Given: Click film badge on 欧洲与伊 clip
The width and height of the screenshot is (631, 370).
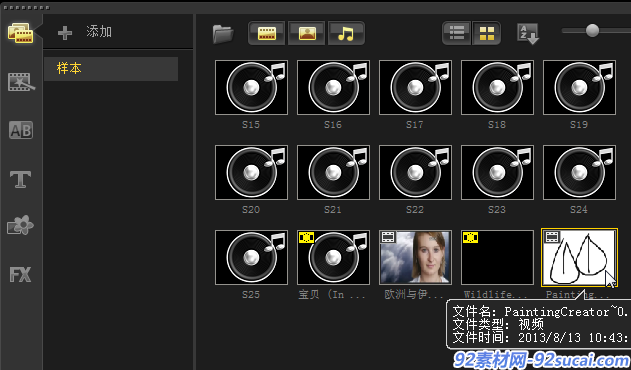Looking at the screenshot, I should coord(388,238).
